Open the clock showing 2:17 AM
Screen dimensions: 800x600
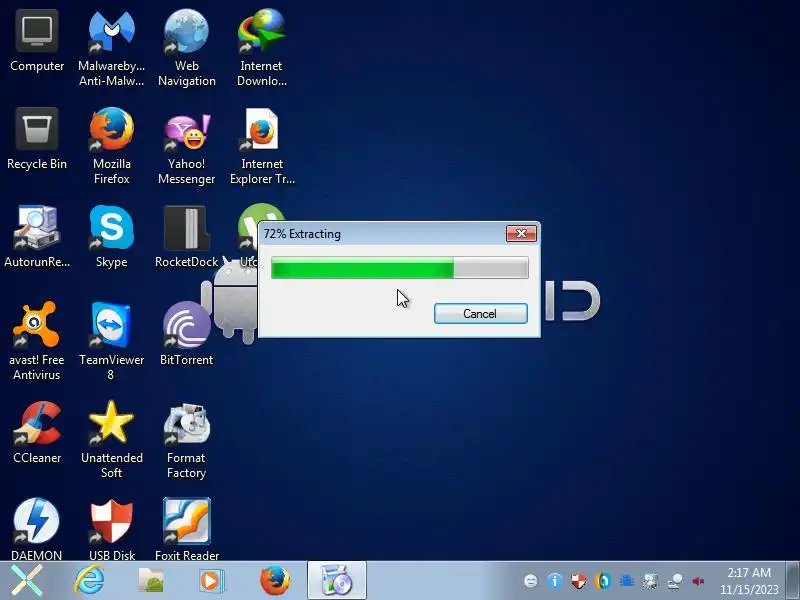pyautogui.click(x=749, y=581)
